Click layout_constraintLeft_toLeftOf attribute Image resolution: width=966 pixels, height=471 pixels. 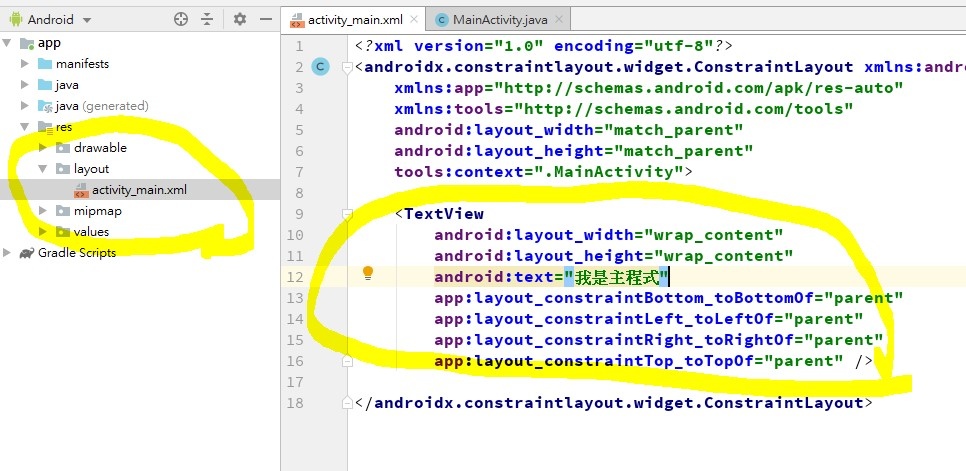649,319
